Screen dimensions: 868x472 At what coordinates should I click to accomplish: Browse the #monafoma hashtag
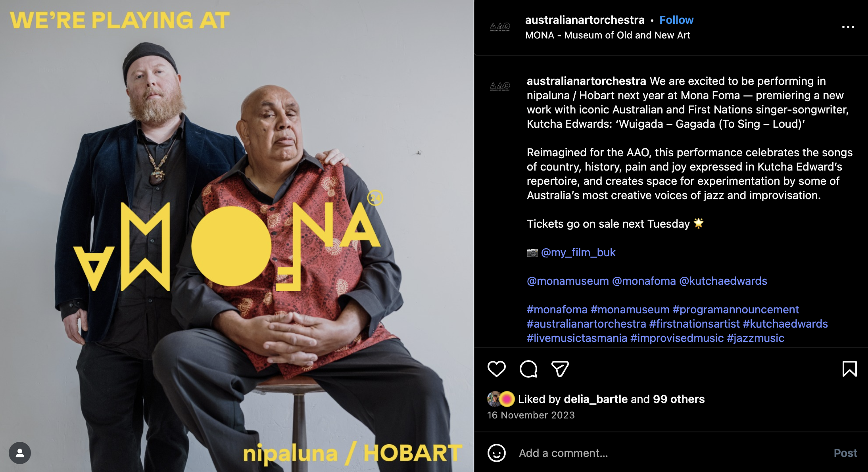(557, 309)
